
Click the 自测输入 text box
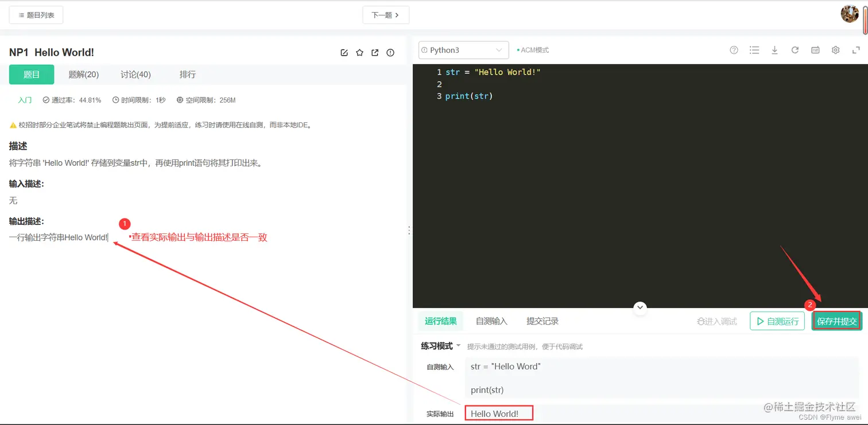click(663, 377)
